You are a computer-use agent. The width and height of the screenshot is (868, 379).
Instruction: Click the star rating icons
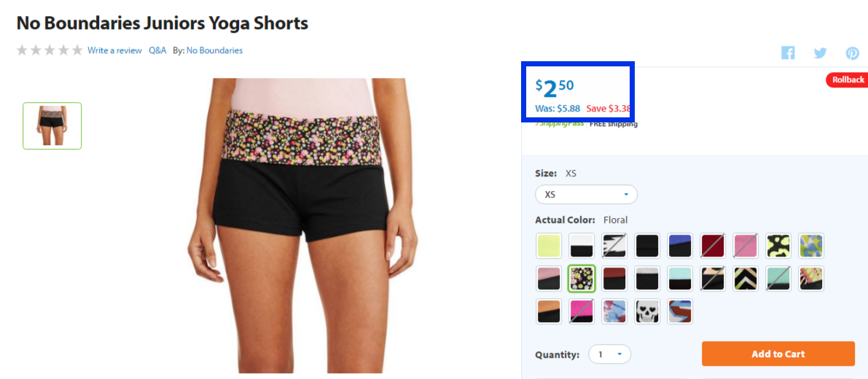pyautogui.click(x=50, y=50)
